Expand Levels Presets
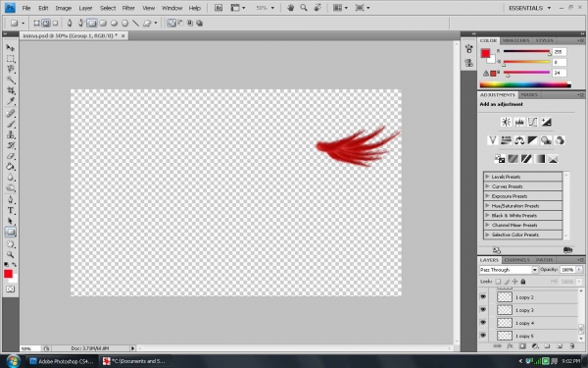 point(487,177)
